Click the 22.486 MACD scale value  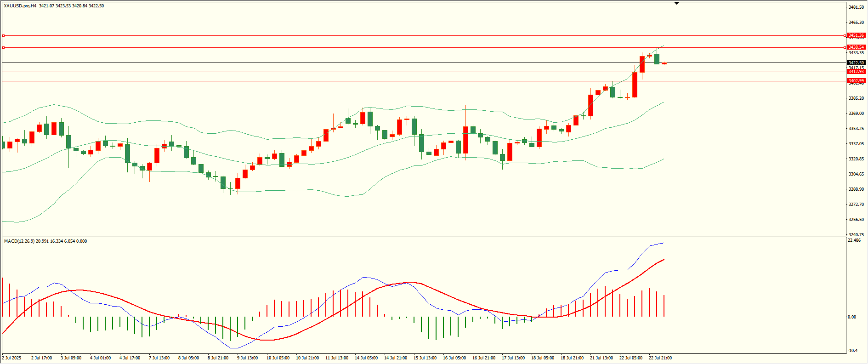point(855,240)
